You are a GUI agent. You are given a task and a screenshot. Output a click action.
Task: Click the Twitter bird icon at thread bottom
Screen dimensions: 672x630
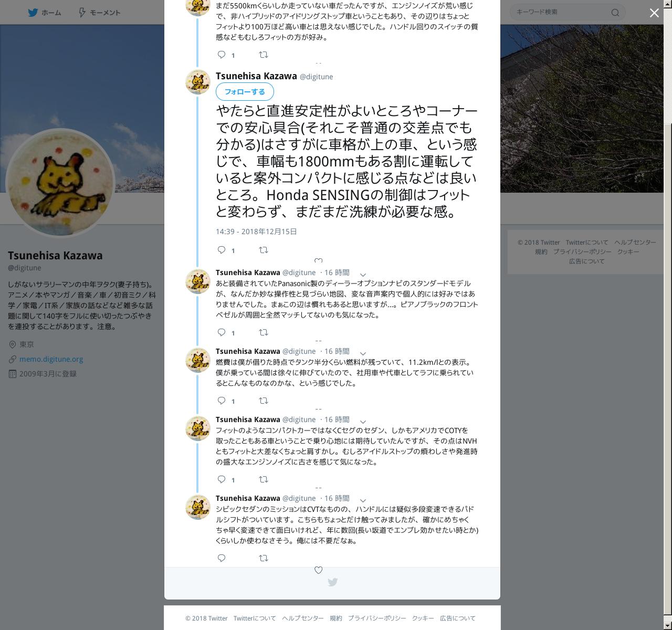click(x=332, y=582)
